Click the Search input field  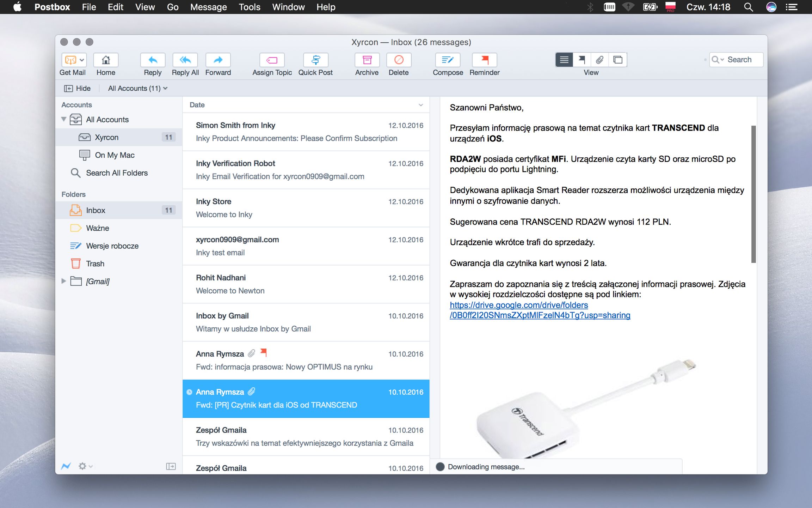tap(742, 60)
